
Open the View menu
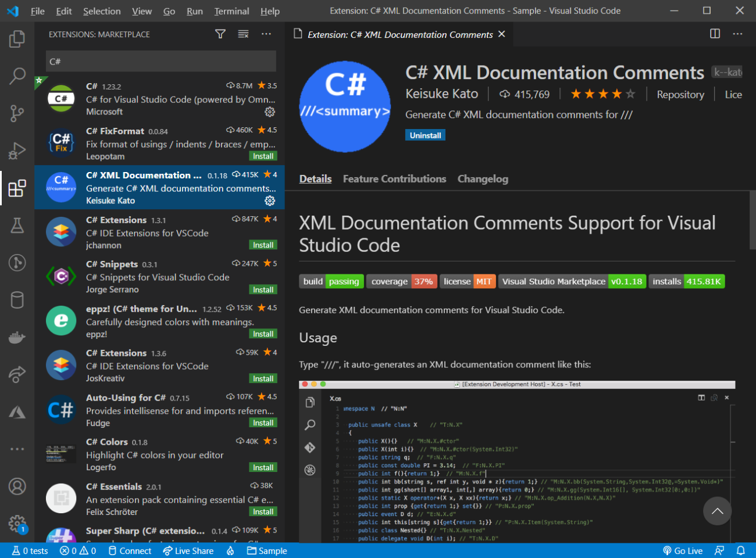tap(142, 11)
